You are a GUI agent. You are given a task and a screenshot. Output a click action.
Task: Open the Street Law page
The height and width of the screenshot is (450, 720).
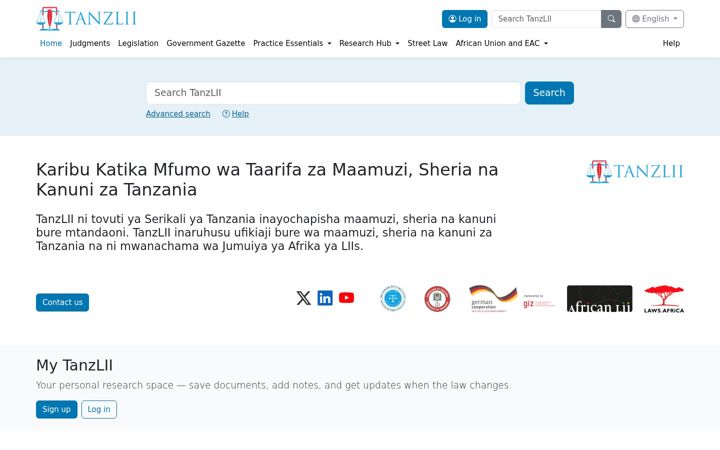428,43
